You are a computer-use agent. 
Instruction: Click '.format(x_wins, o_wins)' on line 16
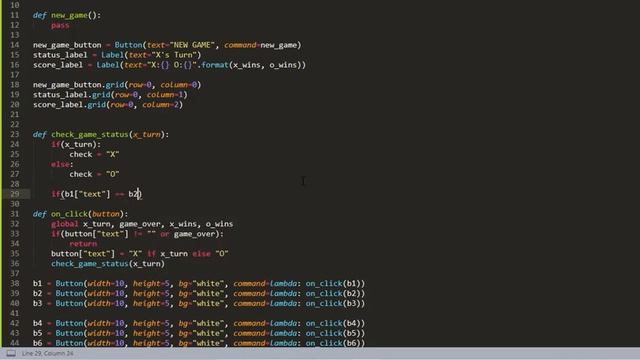(x=251, y=65)
